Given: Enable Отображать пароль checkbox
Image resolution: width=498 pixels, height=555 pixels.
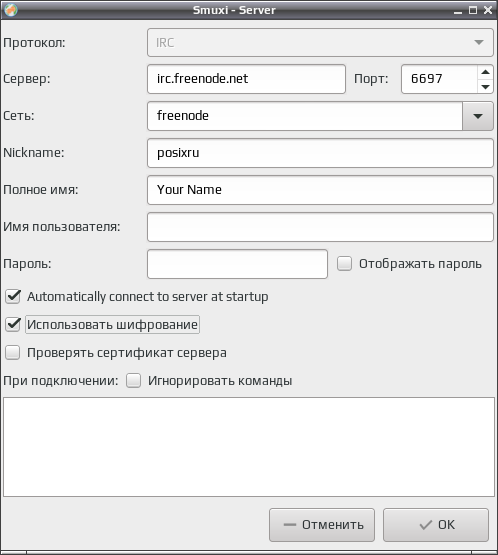Looking at the screenshot, I should tap(344, 264).
